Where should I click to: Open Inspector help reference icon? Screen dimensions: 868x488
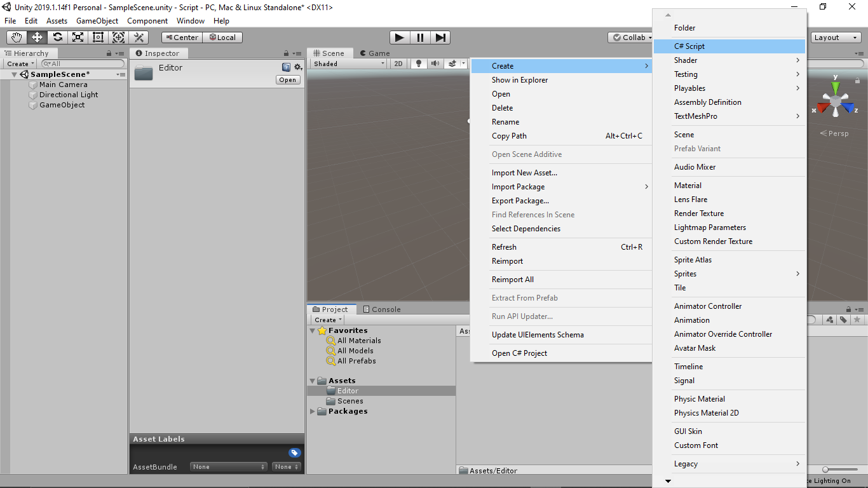286,67
